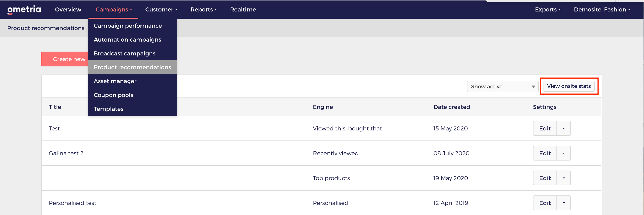Click the Title column header

pos(55,107)
